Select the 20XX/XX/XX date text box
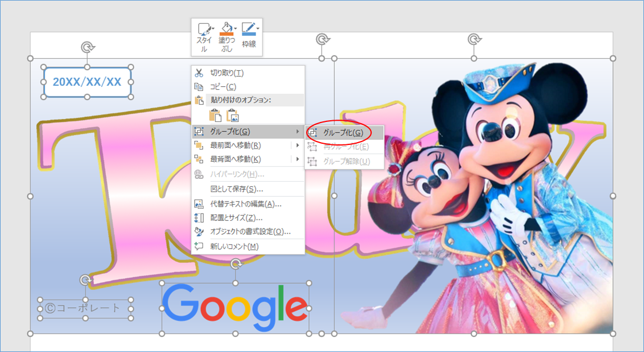Image resolution: width=644 pixels, height=352 pixels. (87, 82)
